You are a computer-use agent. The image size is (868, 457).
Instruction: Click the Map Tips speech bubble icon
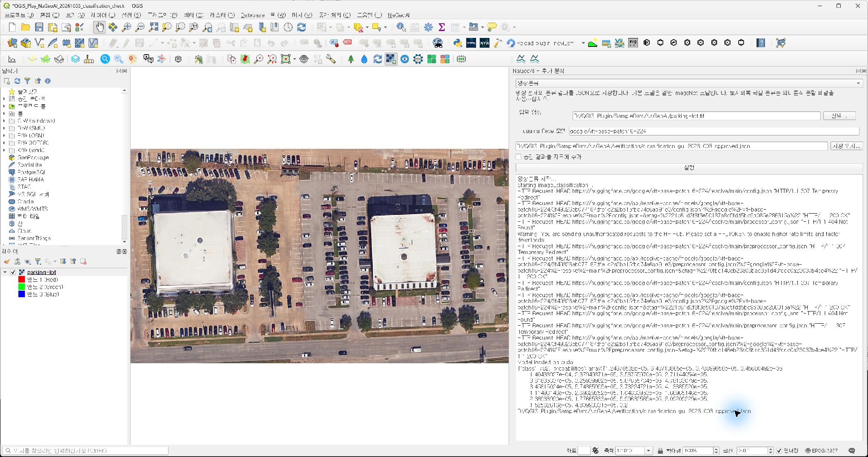point(492,27)
